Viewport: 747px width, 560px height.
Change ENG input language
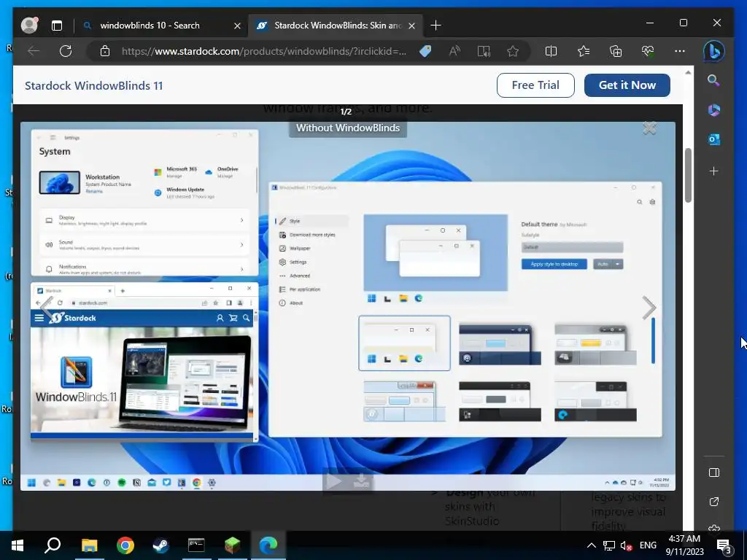648,545
